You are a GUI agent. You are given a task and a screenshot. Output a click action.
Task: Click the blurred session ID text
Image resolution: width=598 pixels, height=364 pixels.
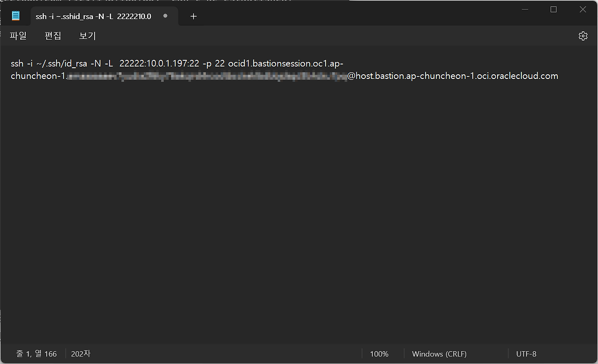tap(206, 76)
